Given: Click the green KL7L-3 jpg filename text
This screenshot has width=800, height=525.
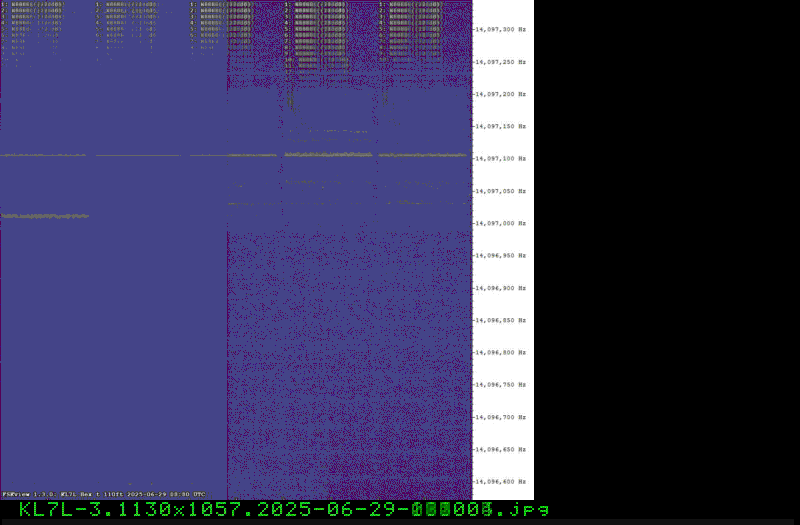Looking at the screenshot, I should coord(284,510).
